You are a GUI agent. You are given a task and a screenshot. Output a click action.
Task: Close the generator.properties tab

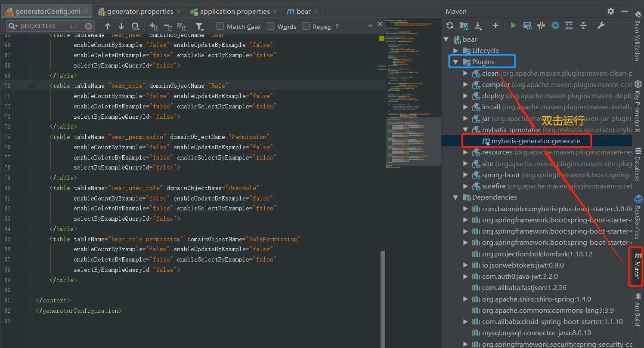point(180,12)
